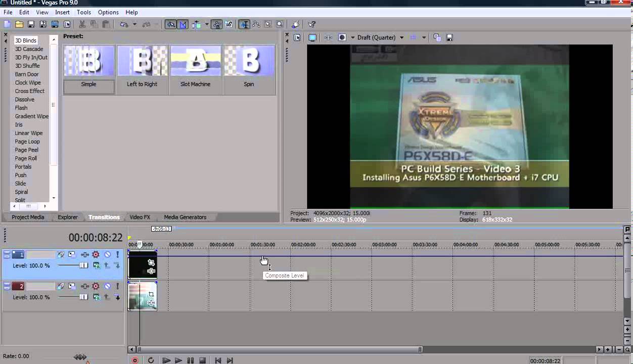
Task: Open the Options menu
Action: click(x=108, y=12)
